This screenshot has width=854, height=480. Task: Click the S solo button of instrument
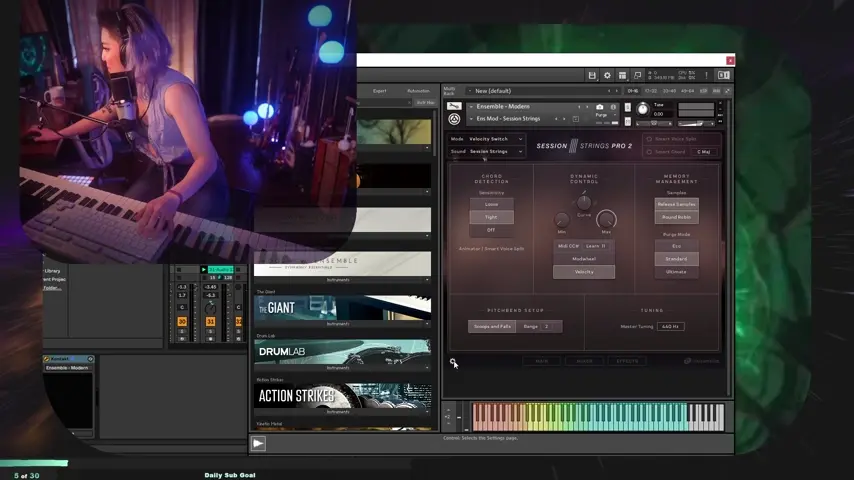coord(627,107)
